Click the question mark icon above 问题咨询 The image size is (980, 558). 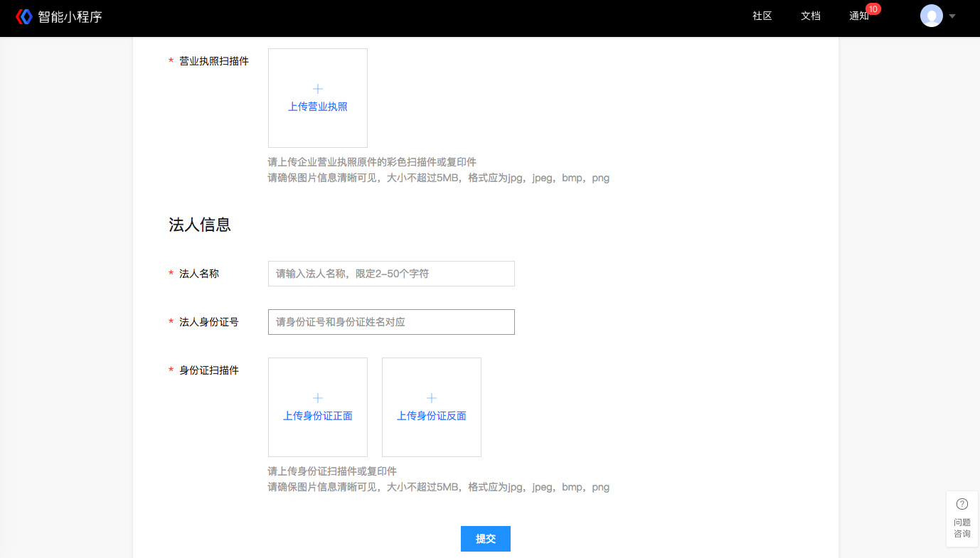pos(962,503)
